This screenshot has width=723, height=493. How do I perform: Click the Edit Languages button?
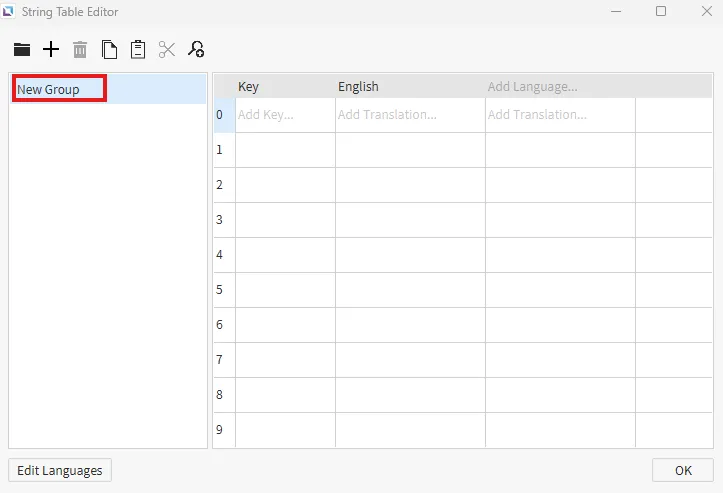[60, 470]
